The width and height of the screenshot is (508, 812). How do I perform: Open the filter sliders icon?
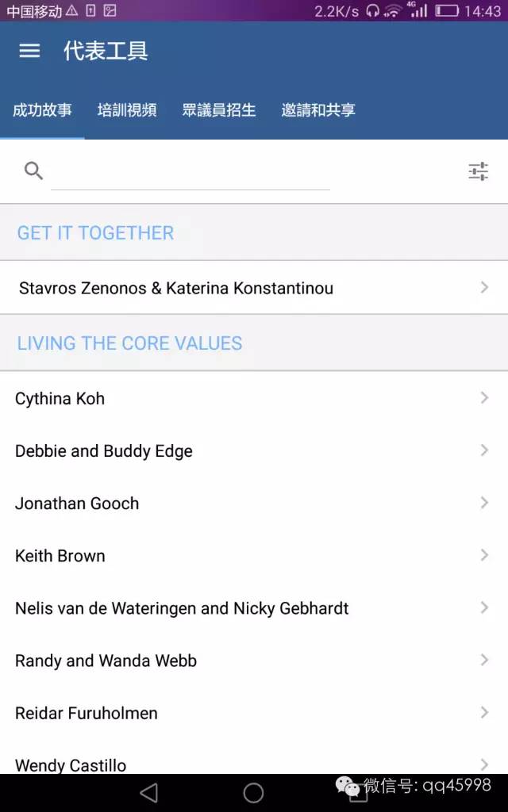click(x=478, y=171)
